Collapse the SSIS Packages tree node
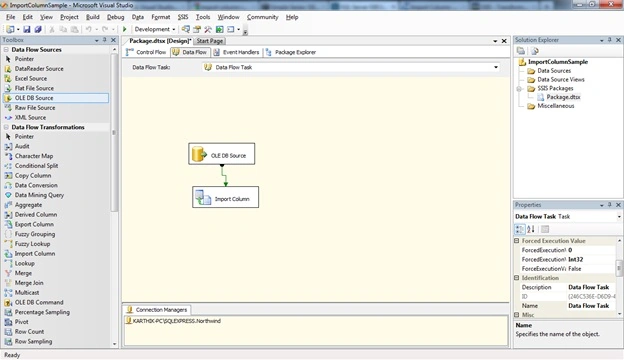 (x=519, y=88)
